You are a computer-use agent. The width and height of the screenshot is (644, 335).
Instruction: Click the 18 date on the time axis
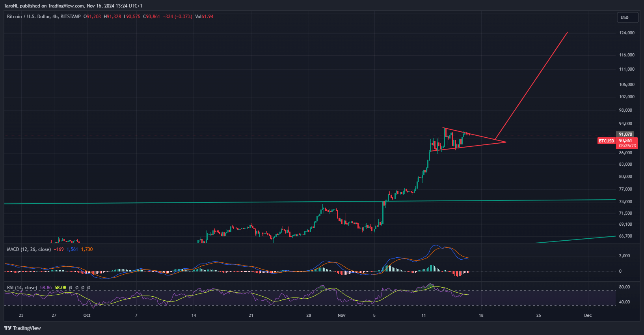(481, 315)
